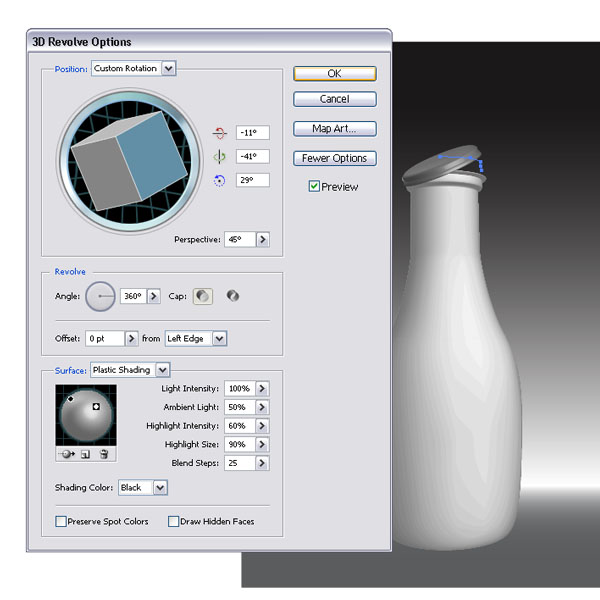This screenshot has width=600, height=600.
Task: Open the Blend Steps arrow popup
Action: click(x=262, y=463)
